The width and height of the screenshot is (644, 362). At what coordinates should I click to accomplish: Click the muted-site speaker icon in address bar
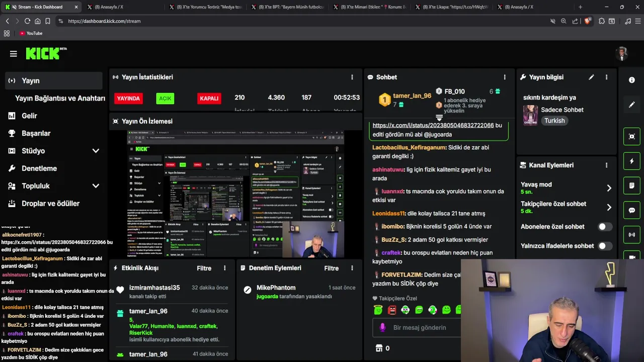[552, 21]
